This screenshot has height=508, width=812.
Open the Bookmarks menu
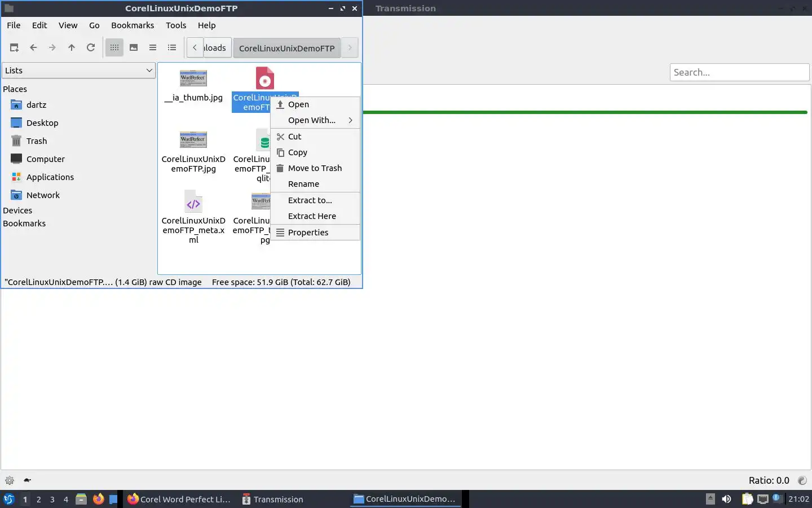pyautogui.click(x=133, y=25)
